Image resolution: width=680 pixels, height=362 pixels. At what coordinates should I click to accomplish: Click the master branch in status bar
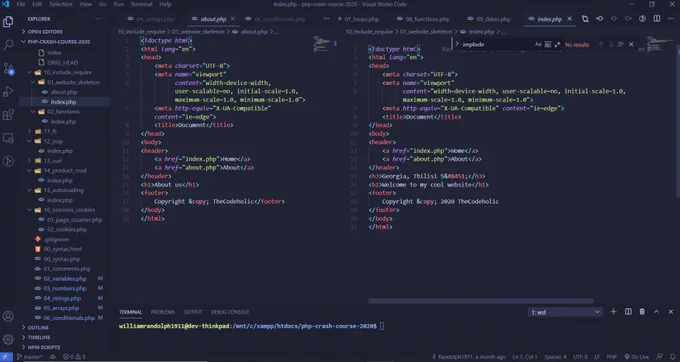point(29,357)
